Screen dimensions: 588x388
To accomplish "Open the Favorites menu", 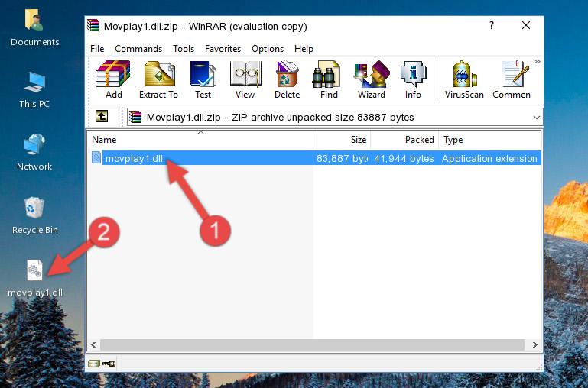I will click(223, 49).
